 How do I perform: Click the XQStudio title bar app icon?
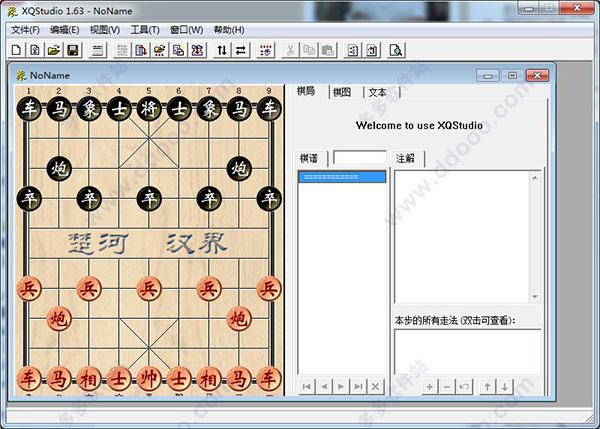point(12,11)
